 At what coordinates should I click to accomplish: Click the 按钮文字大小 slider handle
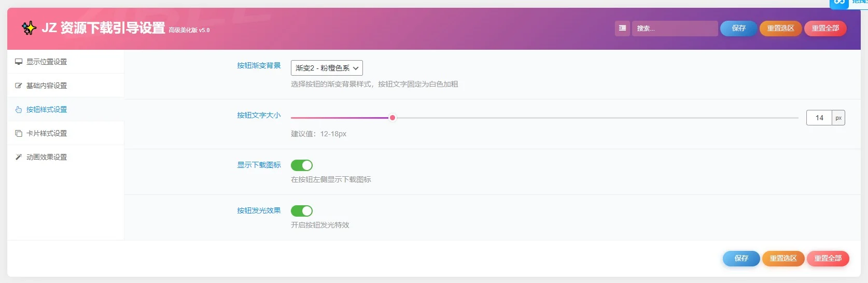(x=393, y=118)
